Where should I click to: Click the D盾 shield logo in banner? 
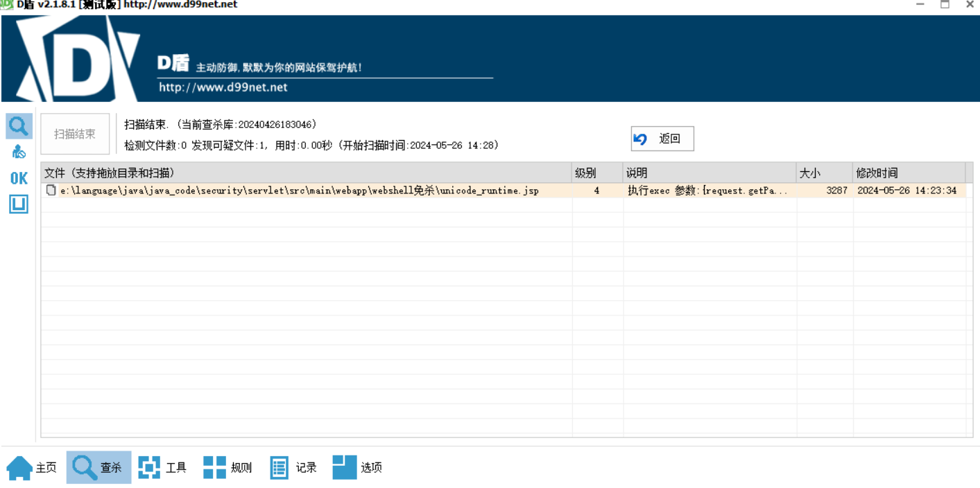tap(78, 58)
